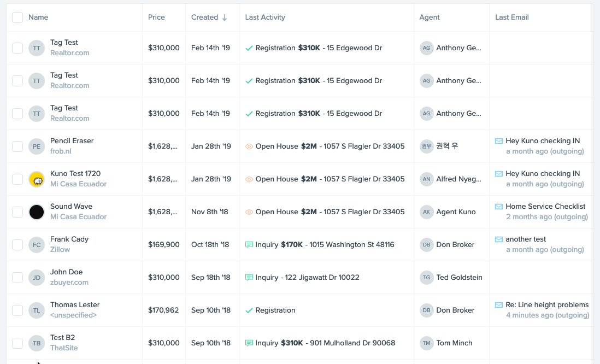Click the Kuno Test 1720 yellow avatar

37,179
